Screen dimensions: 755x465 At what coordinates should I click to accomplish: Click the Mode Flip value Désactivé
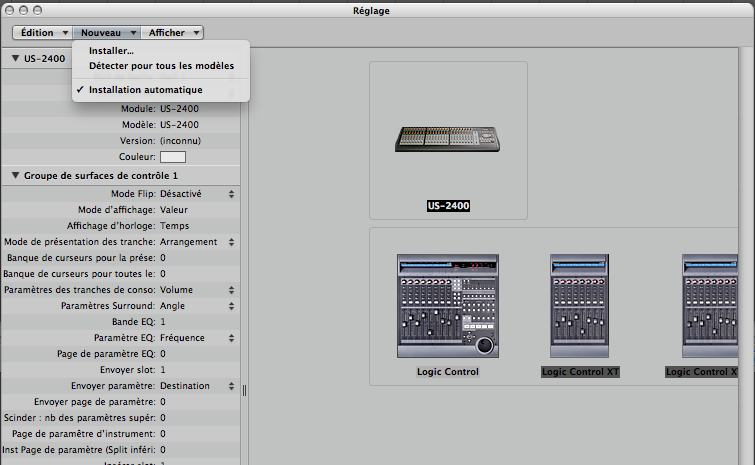[181, 194]
